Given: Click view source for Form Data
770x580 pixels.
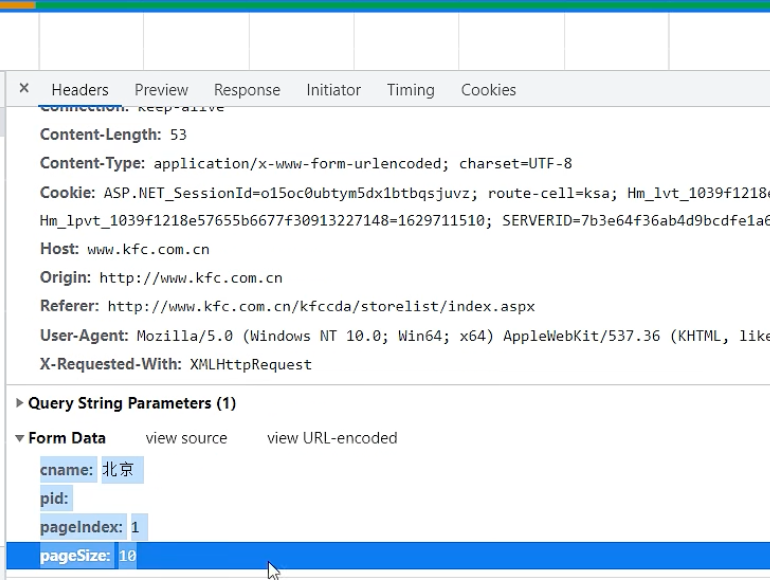Looking at the screenshot, I should point(186,438).
